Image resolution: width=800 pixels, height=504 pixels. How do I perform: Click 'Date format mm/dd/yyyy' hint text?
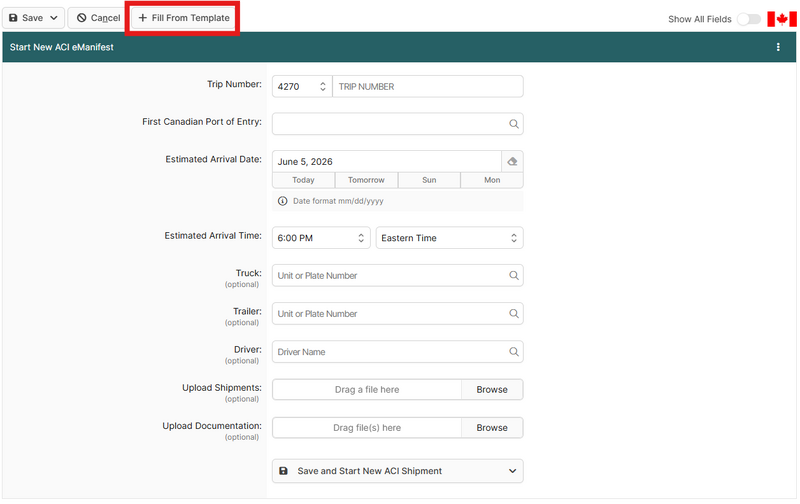(338, 201)
